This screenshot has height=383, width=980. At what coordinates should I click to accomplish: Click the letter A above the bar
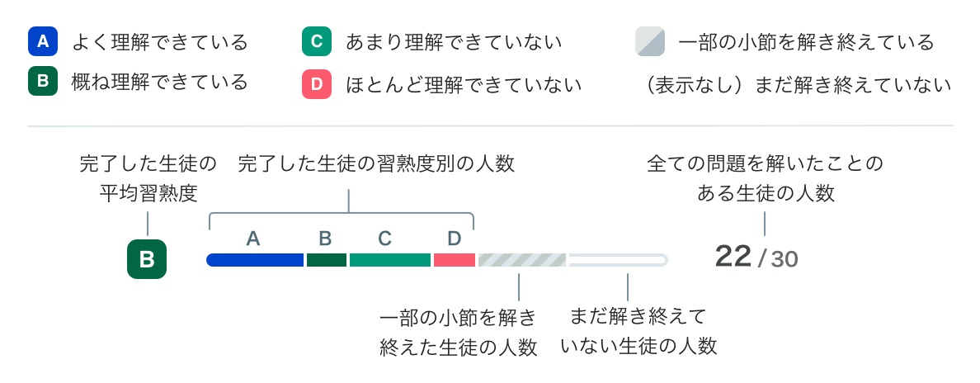[x=253, y=239]
